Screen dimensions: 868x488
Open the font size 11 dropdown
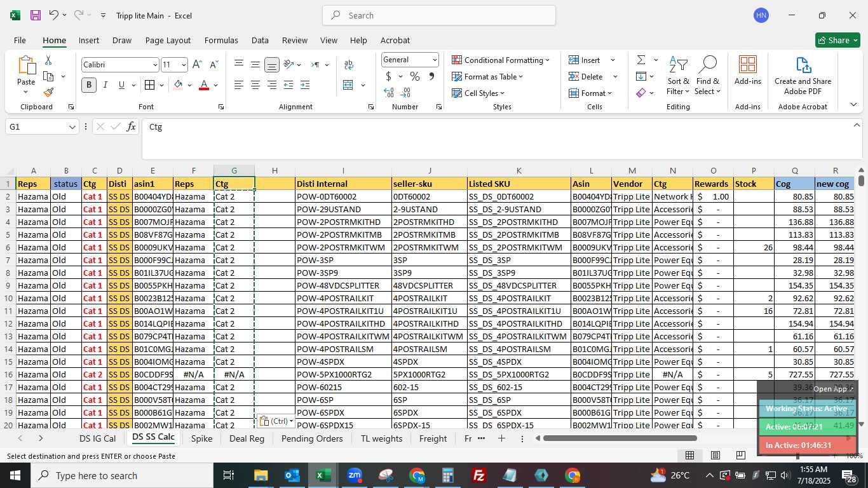(x=184, y=65)
